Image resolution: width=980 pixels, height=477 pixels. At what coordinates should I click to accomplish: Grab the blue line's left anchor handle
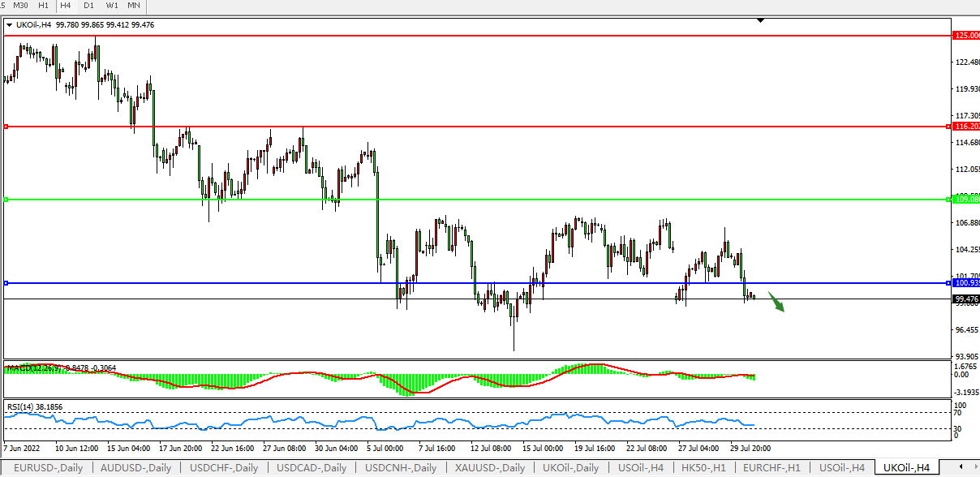(x=6, y=283)
